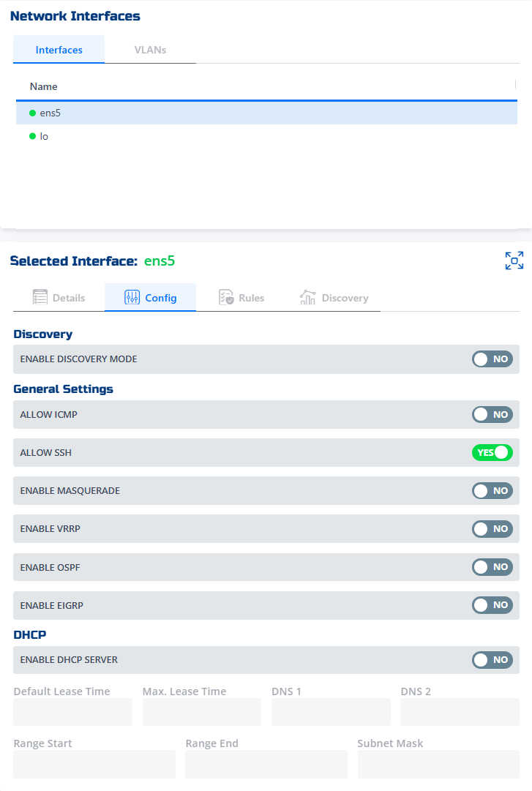The image size is (532, 791).
Task: Click the Discovery chart icon
Action: [x=307, y=297]
